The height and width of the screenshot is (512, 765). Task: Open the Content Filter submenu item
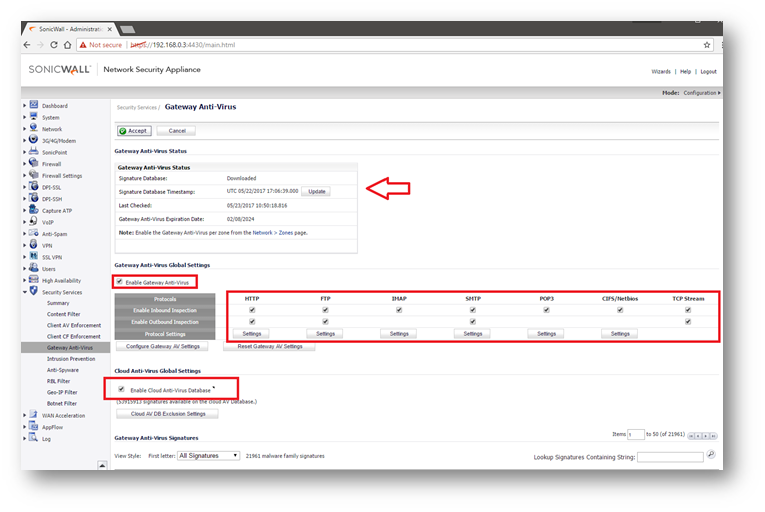[63, 314]
